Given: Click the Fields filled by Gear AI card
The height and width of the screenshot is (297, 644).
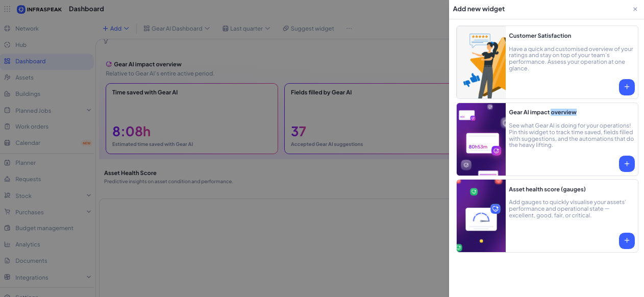Looking at the screenshot, I should pos(366,118).
